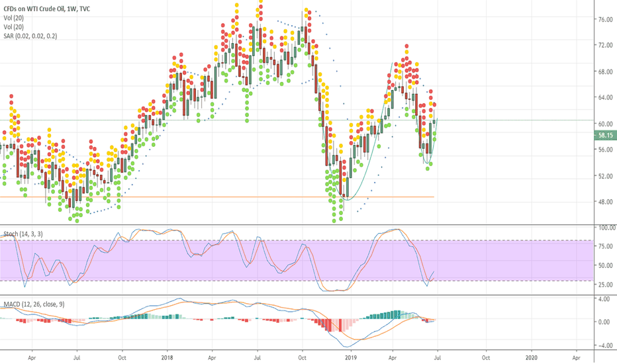Click the MACD 0.00 scale label
Image resolution: width=617 pixels, height=364 pixels.
point(604,322)
